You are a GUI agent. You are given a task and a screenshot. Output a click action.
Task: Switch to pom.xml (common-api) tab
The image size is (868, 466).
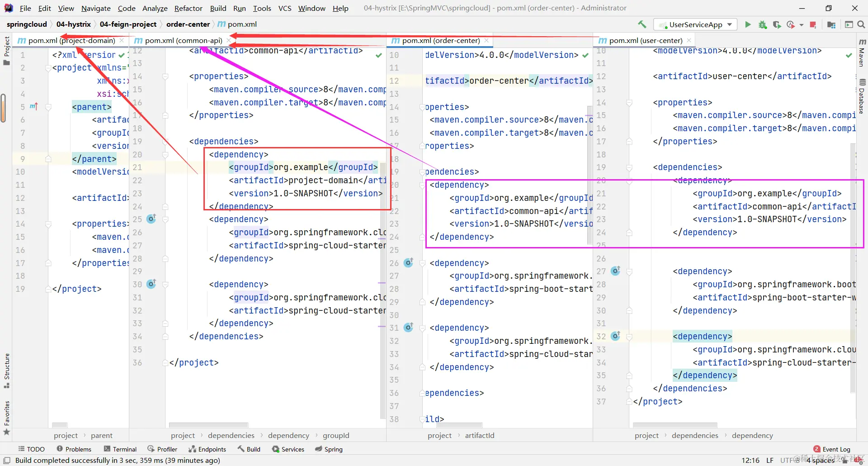tap(184, 40)
